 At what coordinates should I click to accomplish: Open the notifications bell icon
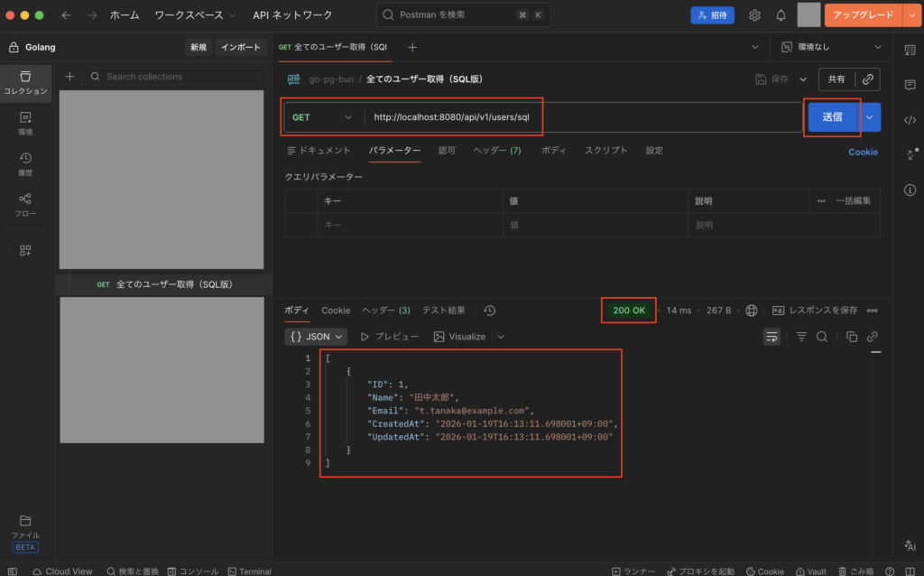pyautogui.click(x=781, y=15)
